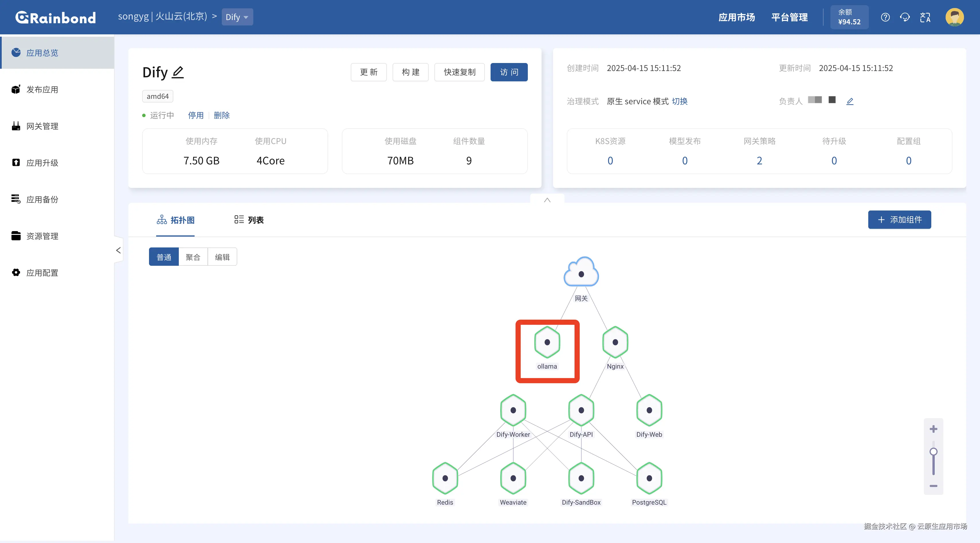Click the 切换 governance mode link
The width and height of the screenshot is (980, 543).
pyautogui.click(x=679, y=101)
